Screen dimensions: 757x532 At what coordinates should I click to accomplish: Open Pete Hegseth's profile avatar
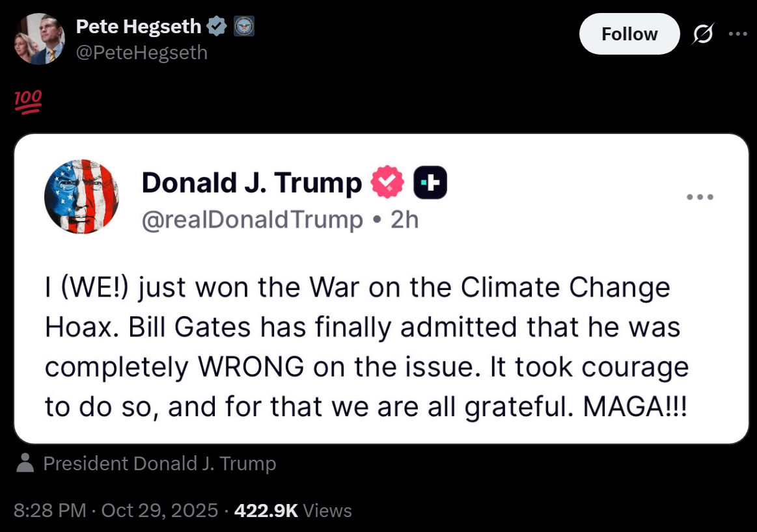click(x=39, y=39)
